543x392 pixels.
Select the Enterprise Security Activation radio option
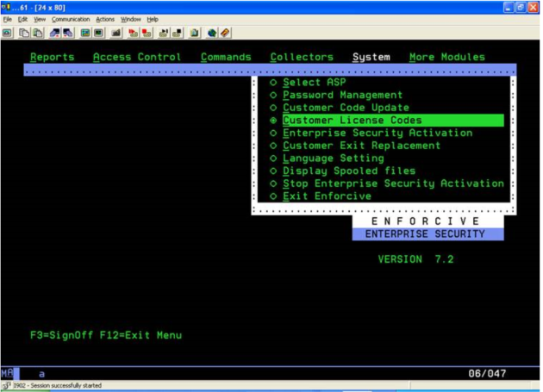pyautogui.click(x=273, y=133)
